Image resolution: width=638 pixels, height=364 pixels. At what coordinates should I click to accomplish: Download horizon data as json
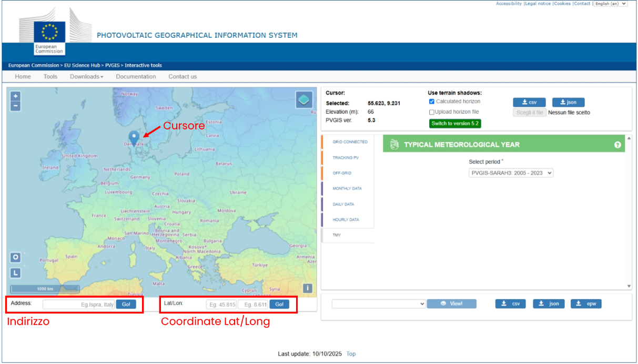[568, 103]
